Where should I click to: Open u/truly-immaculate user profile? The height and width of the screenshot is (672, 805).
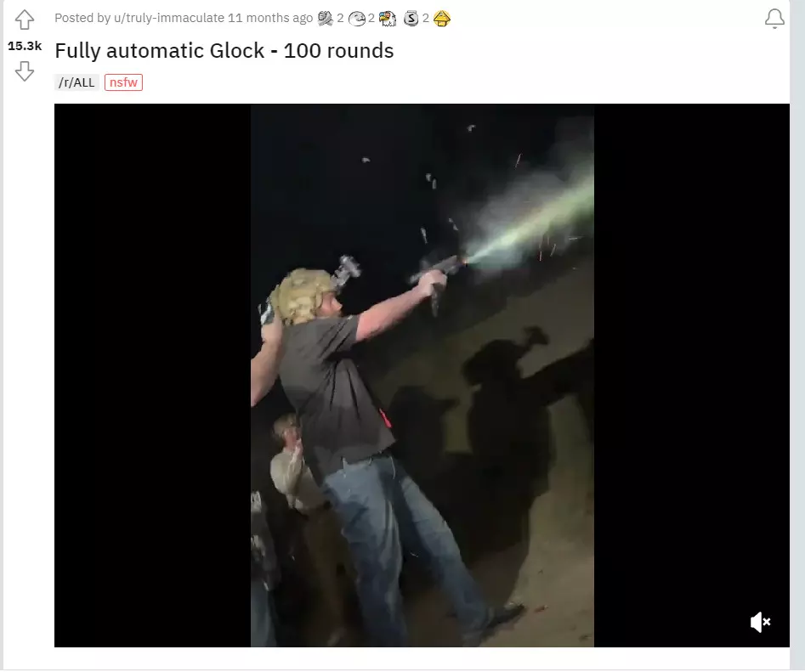coord(169,18)
